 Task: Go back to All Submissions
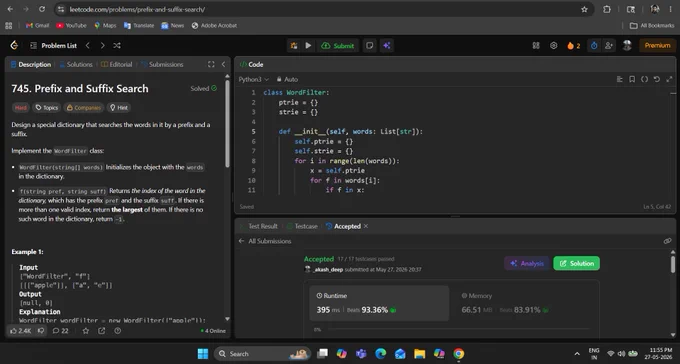[x=265, y=241]
